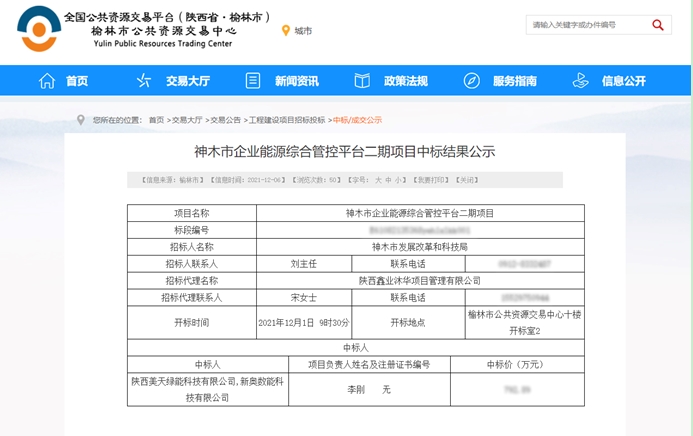
Task: Click the 项目负责人姓名及注册证书编号 header cell
Action: tap(369, 364)
